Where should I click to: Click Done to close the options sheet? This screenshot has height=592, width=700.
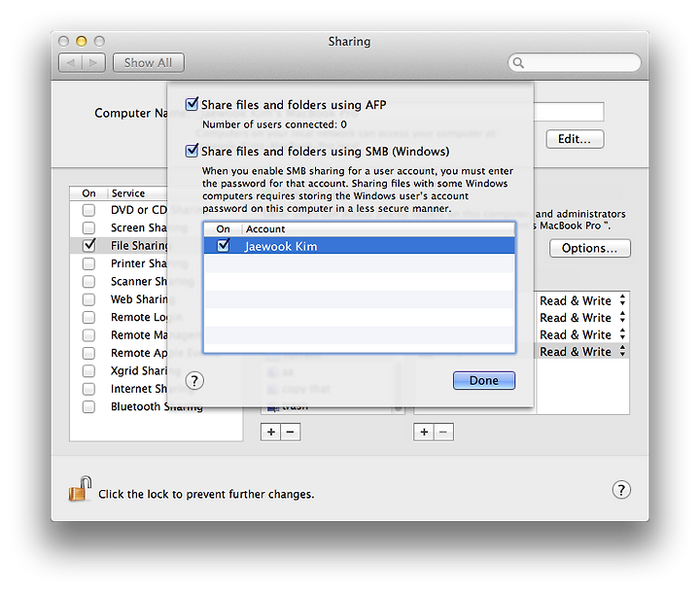tap(484, 380)
